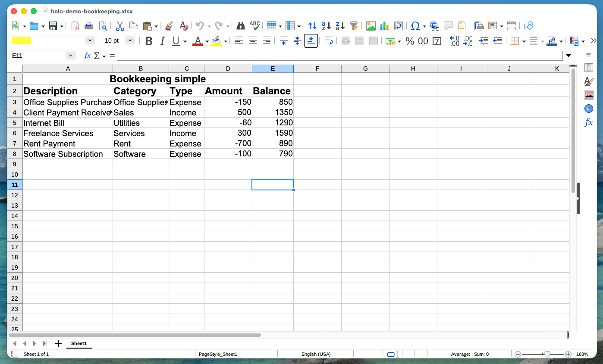Click the Paste clipboard icon
603x364 pixels.
(x=147, y=26)
